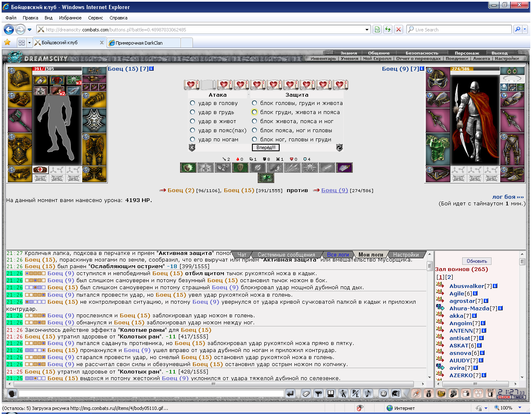Viewport: 532px width, 414px height.
Task: Open the 'Справка' menu
Action: pos(119,18)
